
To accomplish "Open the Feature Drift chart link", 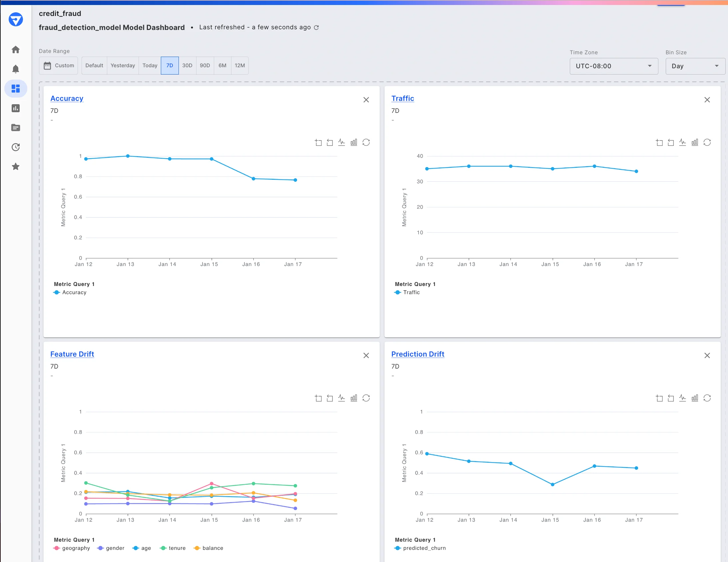I will [72, 354].
